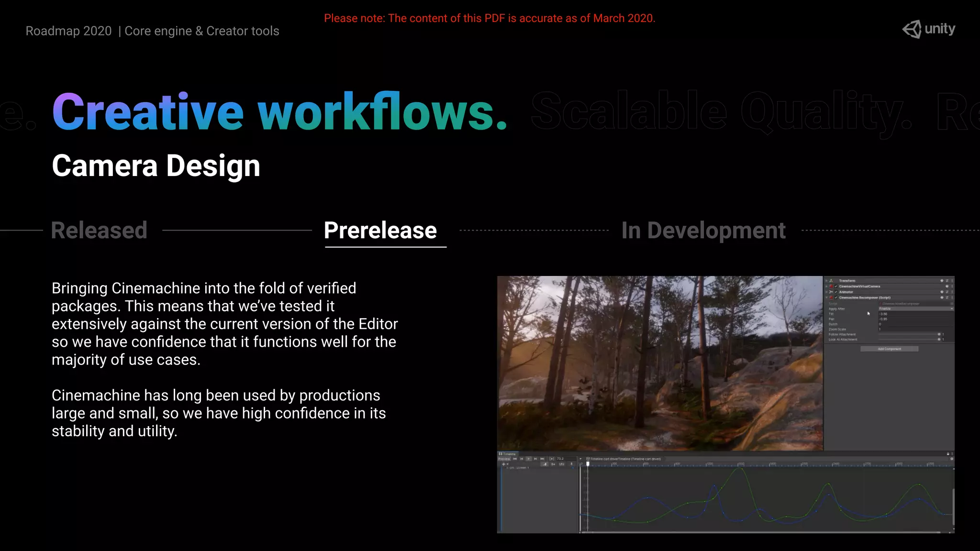Click the CinemachineVirtualCamera red icon
The height and width of the screenshot is (551, 980).
click(x=831, y=287)
